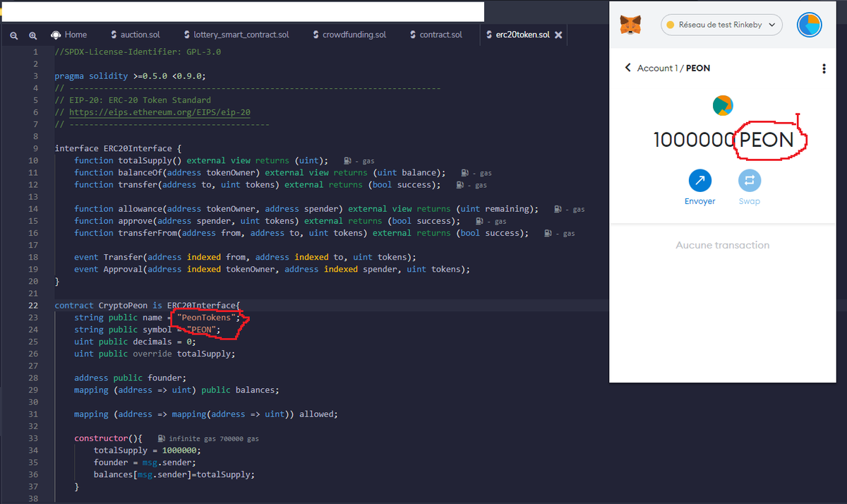Click the gas icon on the balanceOf line
This screenshot has height=504, width=847.
pos(464,173)
